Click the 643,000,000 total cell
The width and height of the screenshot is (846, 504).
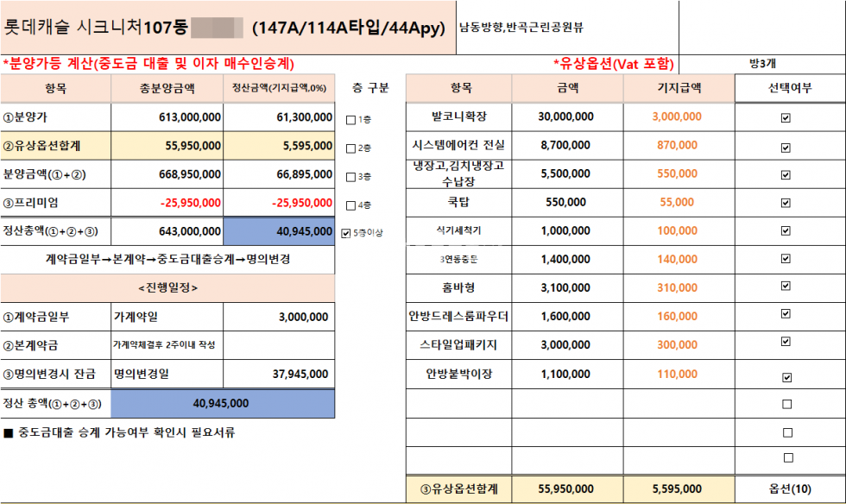(167, 231)
